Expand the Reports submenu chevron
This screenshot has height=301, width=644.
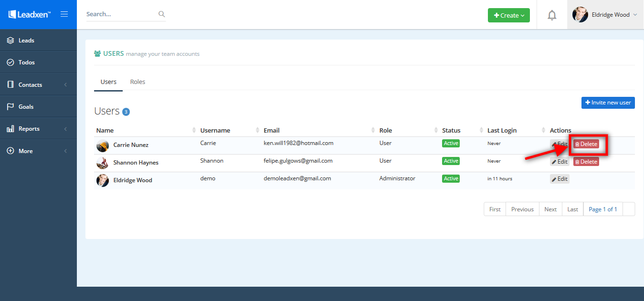coord(65,129)
